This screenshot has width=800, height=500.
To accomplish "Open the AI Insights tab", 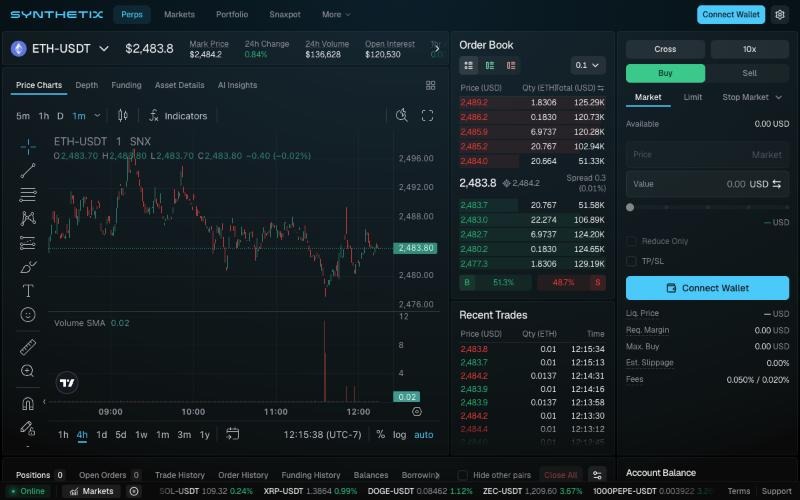I will pyautogui.click(x=237, y=85).
